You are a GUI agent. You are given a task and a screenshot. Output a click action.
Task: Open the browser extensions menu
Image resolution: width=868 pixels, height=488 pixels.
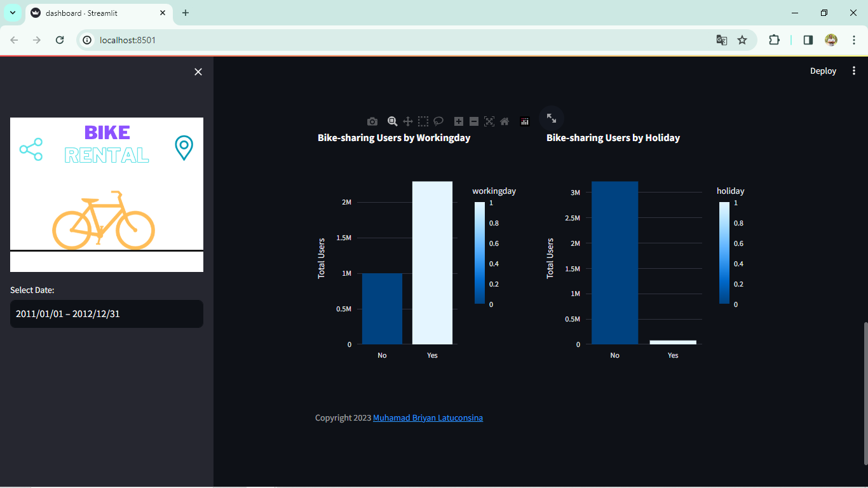pos(774,40)
